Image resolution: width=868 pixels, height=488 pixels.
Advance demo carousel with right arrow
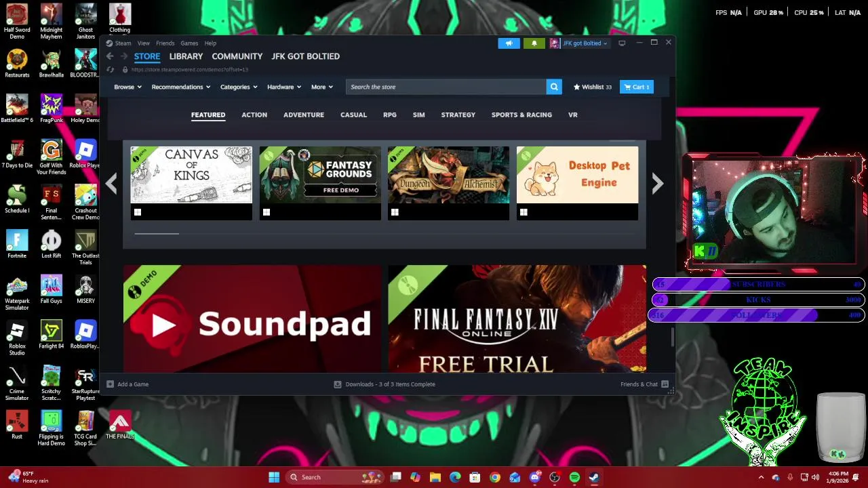pos(657,184)
